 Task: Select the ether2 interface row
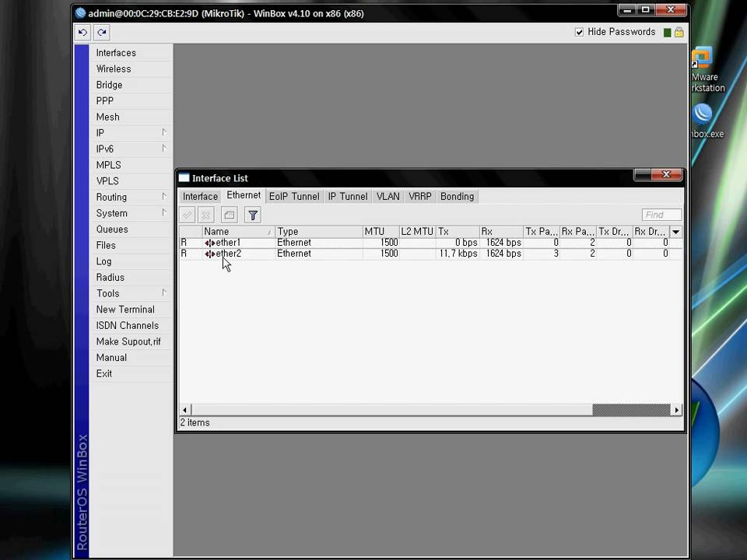(430, 254)
